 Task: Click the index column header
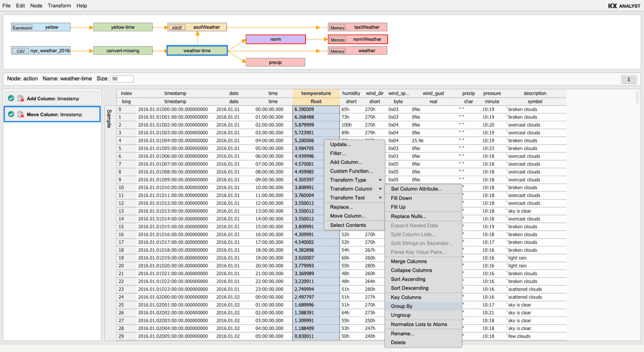[x=126, y=93]
